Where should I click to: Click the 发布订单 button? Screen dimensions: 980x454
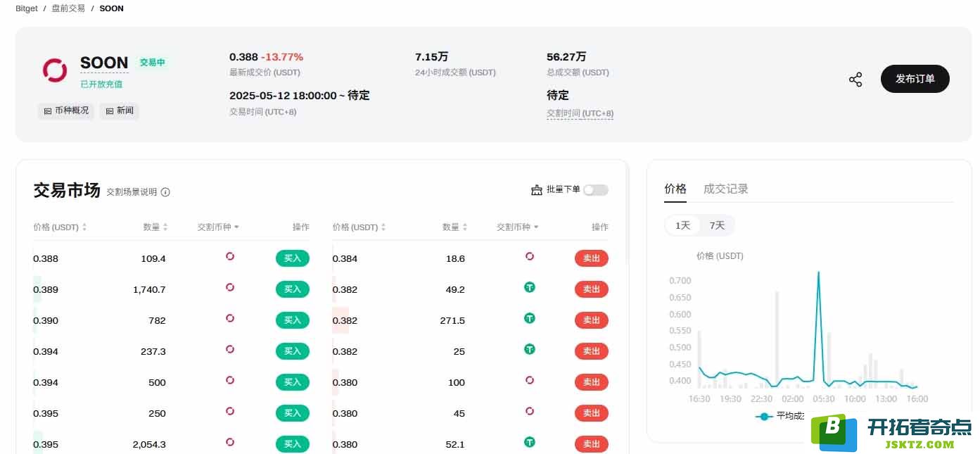click(x=915, y=79)
